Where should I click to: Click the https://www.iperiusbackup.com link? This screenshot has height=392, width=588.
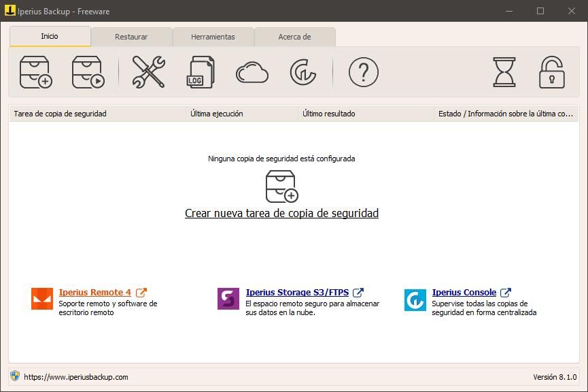pos(76,377)
